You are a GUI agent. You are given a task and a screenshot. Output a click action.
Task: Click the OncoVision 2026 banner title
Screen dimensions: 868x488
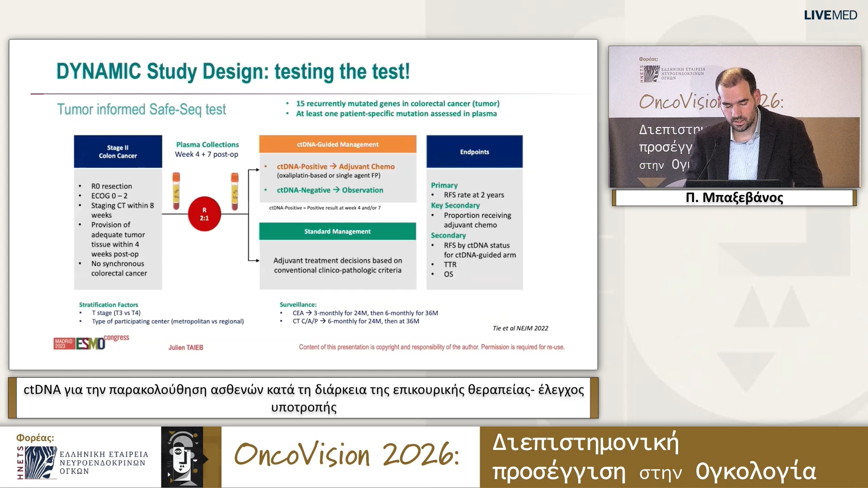347,455
